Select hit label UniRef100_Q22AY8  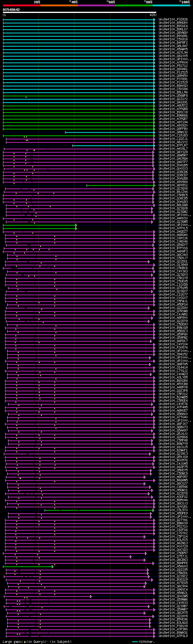click(x=173, y=616)
